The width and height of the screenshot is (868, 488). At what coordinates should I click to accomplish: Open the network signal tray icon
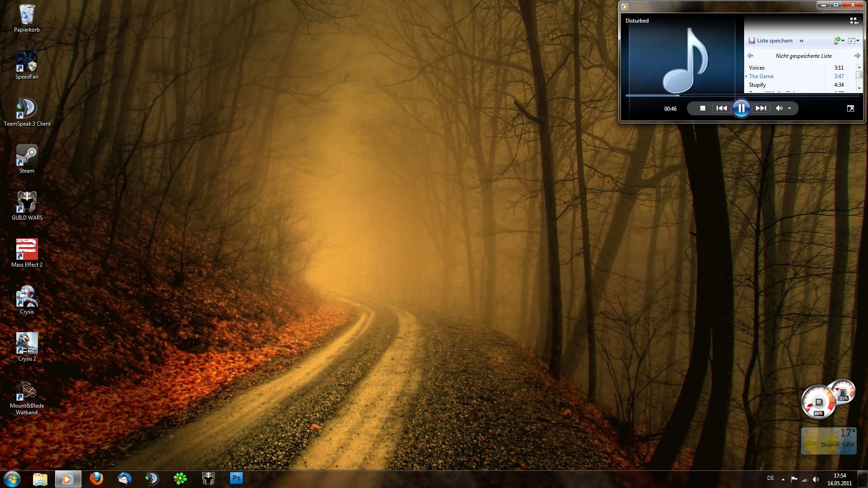coord(805,479)
